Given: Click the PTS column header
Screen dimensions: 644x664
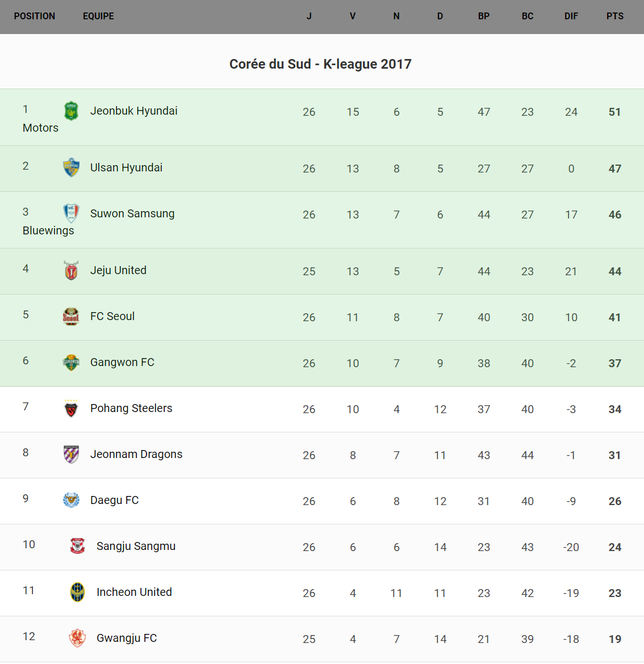Looking at the screenshot, I should [614, 16].
